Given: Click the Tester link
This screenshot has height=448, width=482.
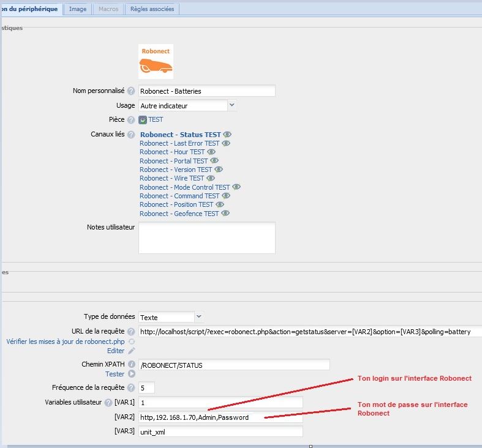Looking at the screenshot, I should 115,374.
